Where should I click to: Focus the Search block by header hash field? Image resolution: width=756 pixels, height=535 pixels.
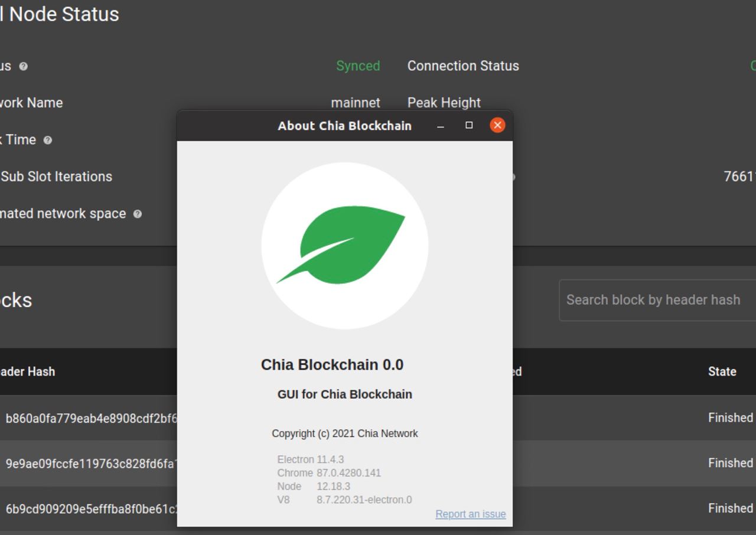coord(657,300)
